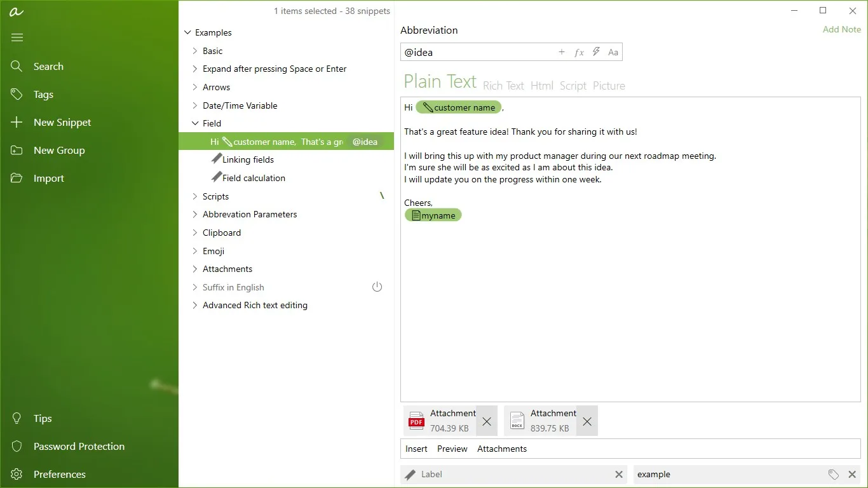The height and width of the screenshot is (488, 868).
Task: Open Password Protection settings
Action: tap(79, 446)
